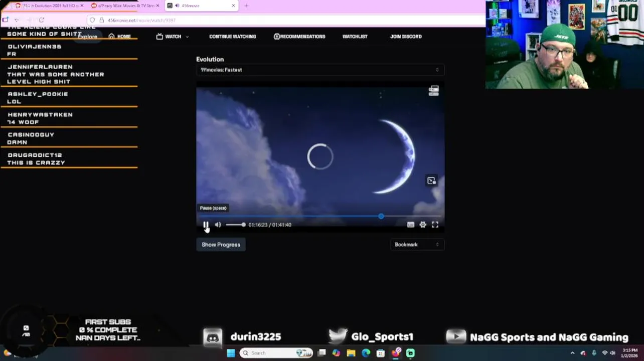The height and width of the screenshot is (361, 644).
Task: Open Microsoft Store from the taskbar
Action: [381, 353]
